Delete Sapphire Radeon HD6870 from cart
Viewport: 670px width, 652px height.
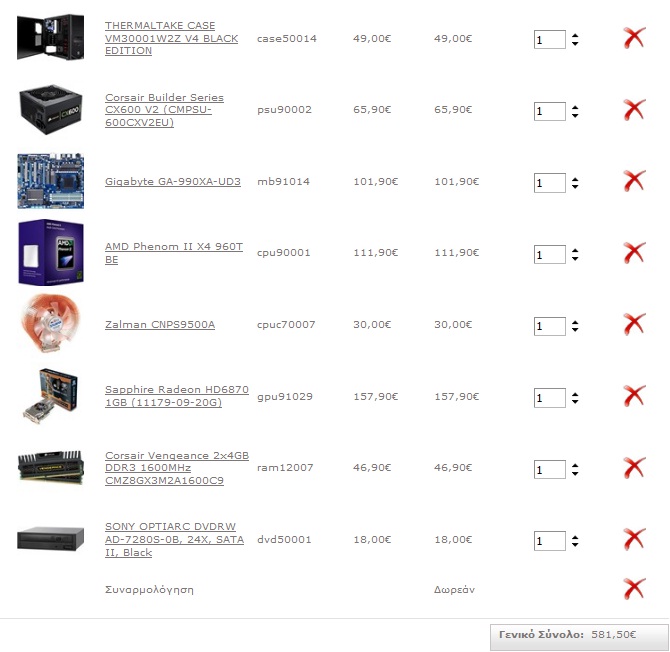[634, 396]
